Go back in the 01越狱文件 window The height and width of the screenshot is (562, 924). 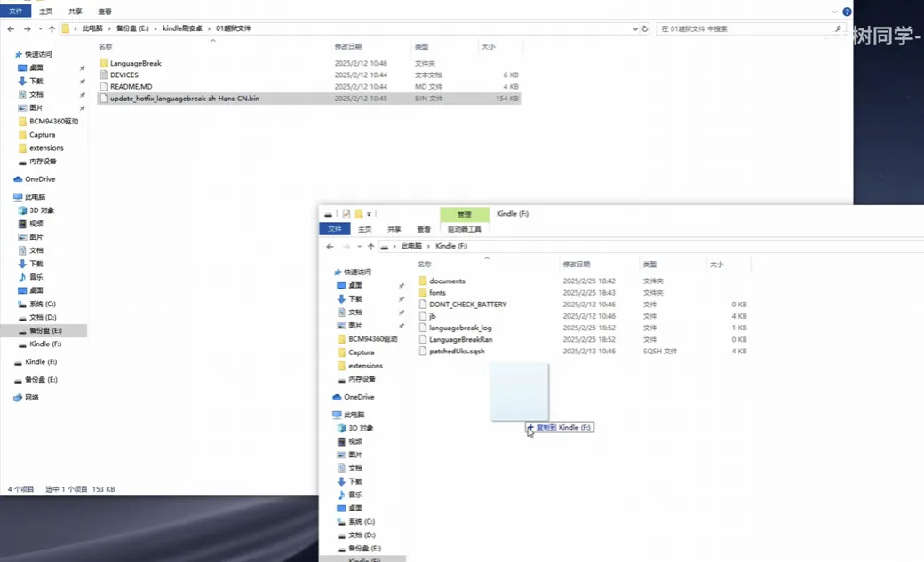(12, 28)
